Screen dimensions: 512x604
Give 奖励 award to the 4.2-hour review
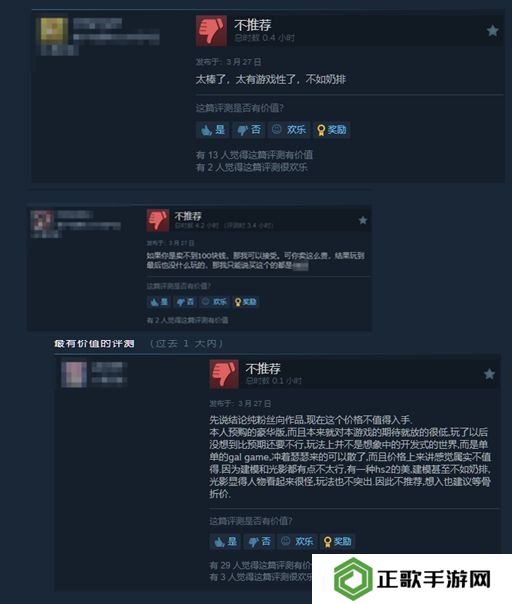click(x=245, y=302)
